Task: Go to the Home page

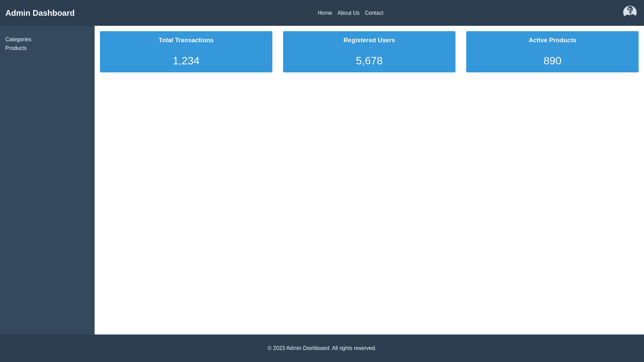Action: (x=325, y=13)
